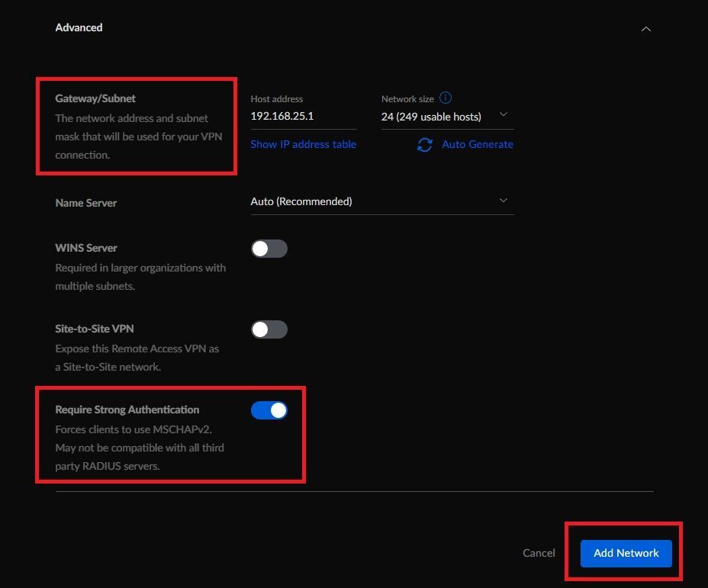Cancel the network creation
This screenshot has width=708, height=588.
pyautogui.click(x=539, y=553)
